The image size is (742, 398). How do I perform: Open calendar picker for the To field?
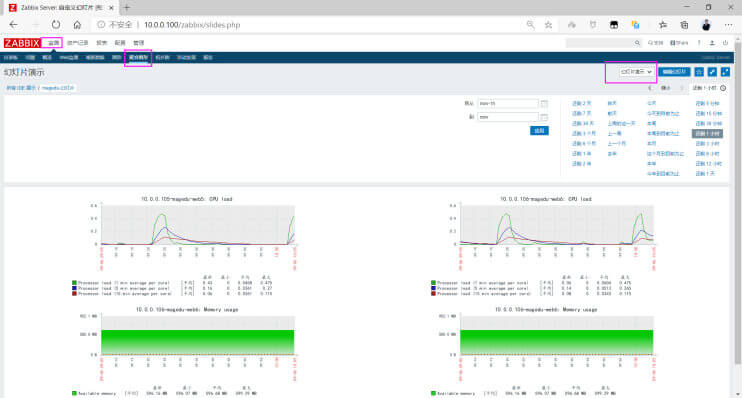click(544, 117)
